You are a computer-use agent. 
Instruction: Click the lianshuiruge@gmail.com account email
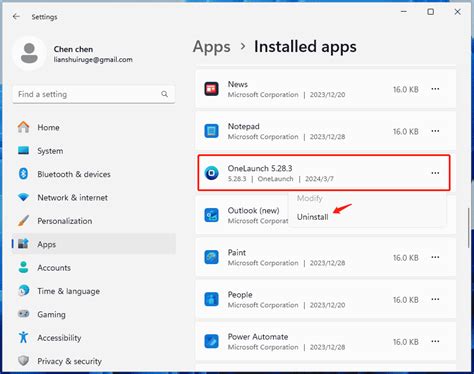click(x=93, y=60)
